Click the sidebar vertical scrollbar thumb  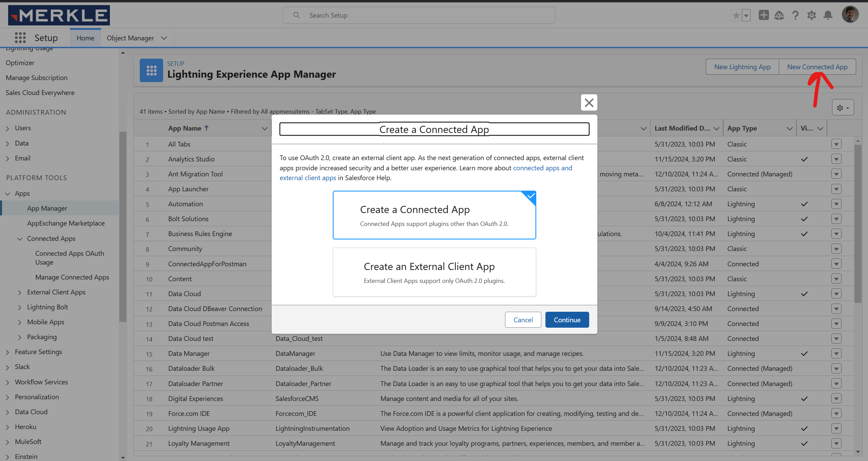[x=123, y=227]
